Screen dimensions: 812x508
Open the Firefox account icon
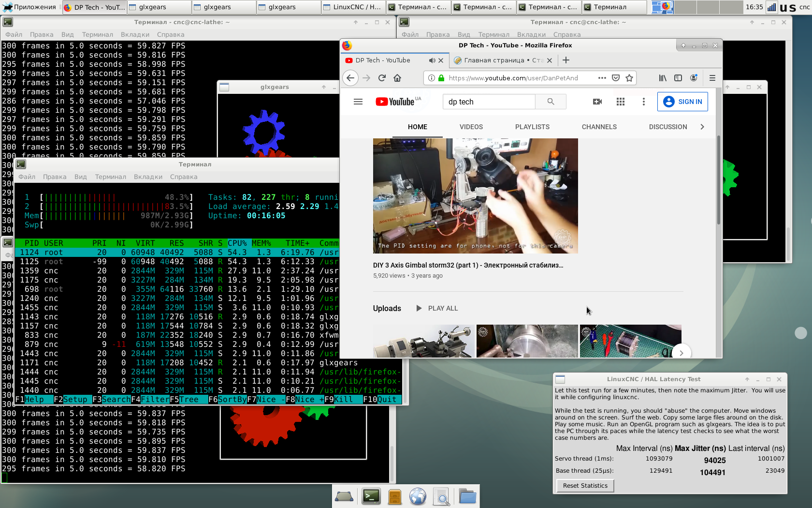coord(694,78)
